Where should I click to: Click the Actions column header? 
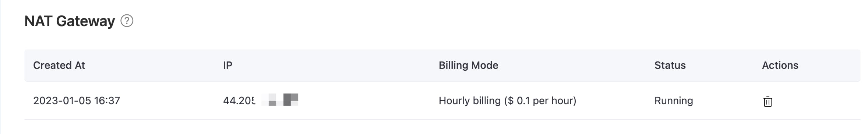(780, 65)
